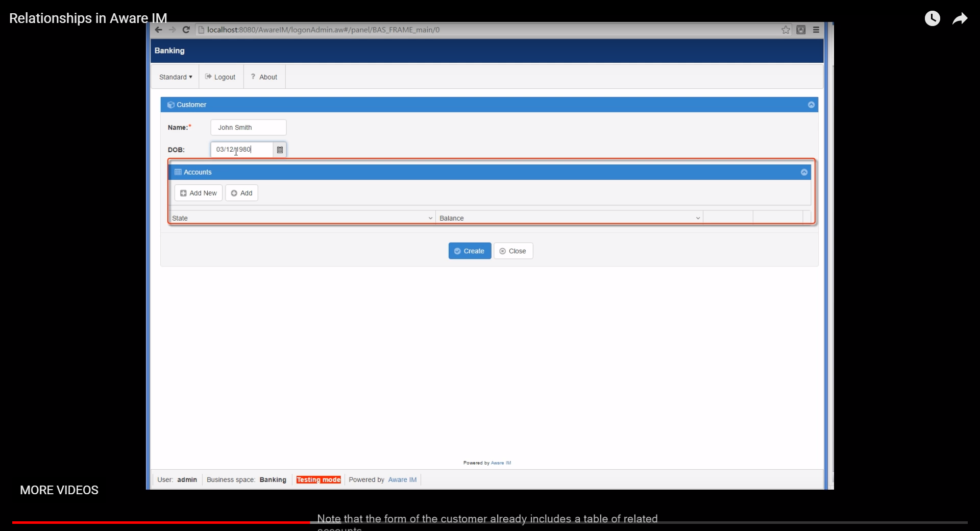Viewport: 980px width, 531px height.
Task: Click the Aware IM link in status bar
Action: pyautogui.click(x=402, y=479)
